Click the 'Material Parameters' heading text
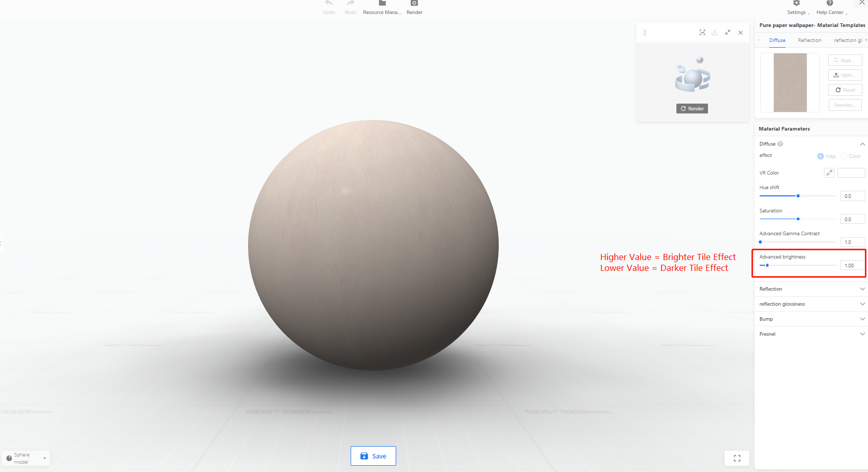868x472 pixels. click(x=784, y=129)
